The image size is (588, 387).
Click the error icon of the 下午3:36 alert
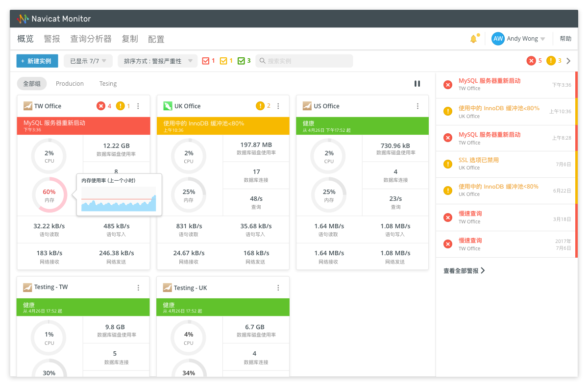point(447,85)
